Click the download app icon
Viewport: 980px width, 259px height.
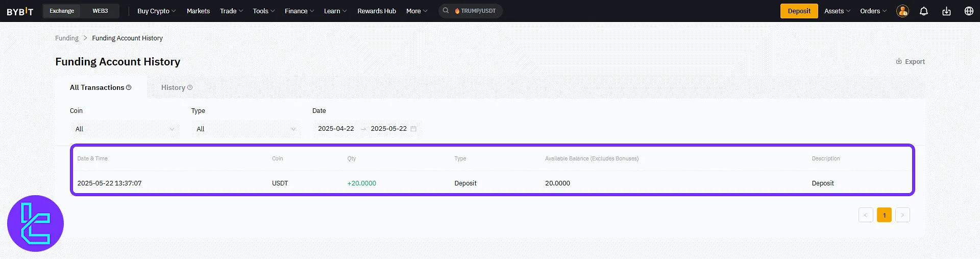(946, 11)
